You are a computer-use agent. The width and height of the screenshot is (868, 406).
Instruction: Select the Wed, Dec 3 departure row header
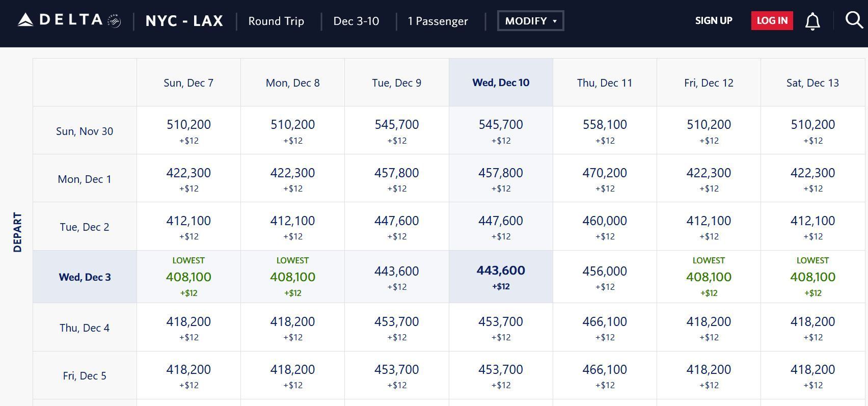[85, 277]
